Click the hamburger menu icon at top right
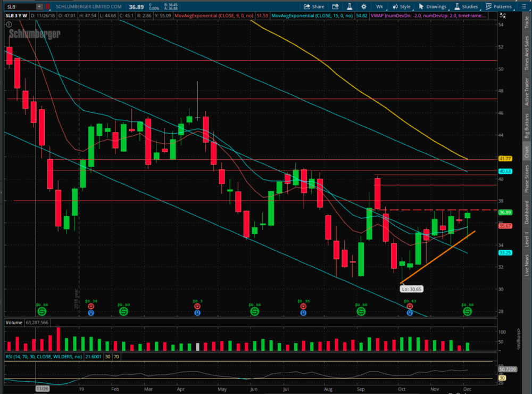The image size is (532, 394). click(525, 7)
